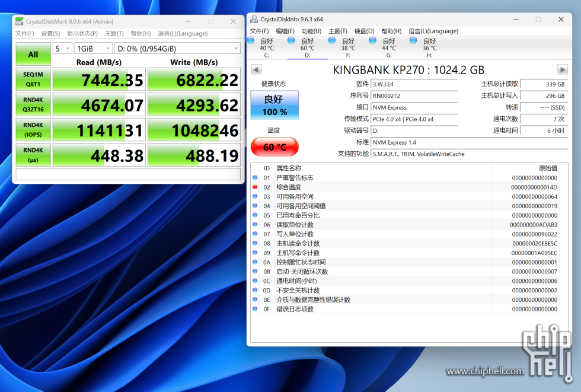This screenshot has width=581, height=392.
Task: Click status dot for 09 主机写命令计数
Action: [x=255, y=253]
